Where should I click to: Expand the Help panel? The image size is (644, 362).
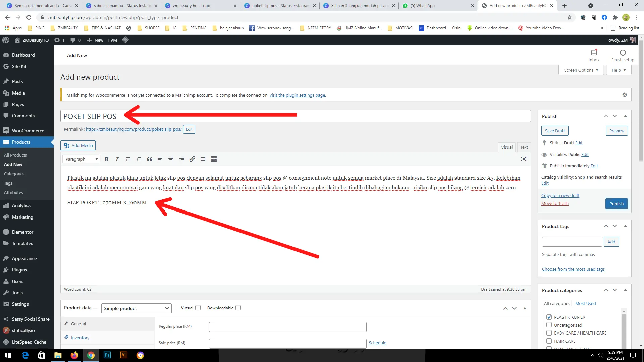coord(619,70)
